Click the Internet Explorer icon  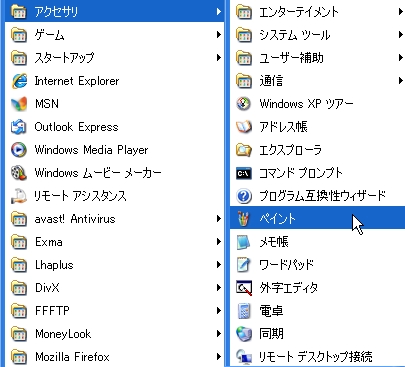pos(19,81)
